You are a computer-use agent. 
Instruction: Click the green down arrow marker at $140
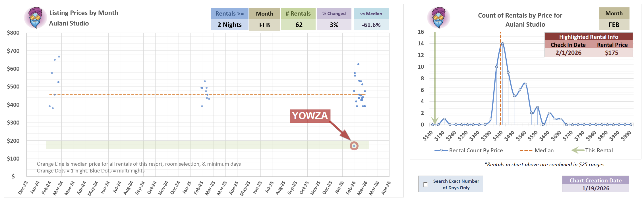[434, 121]
